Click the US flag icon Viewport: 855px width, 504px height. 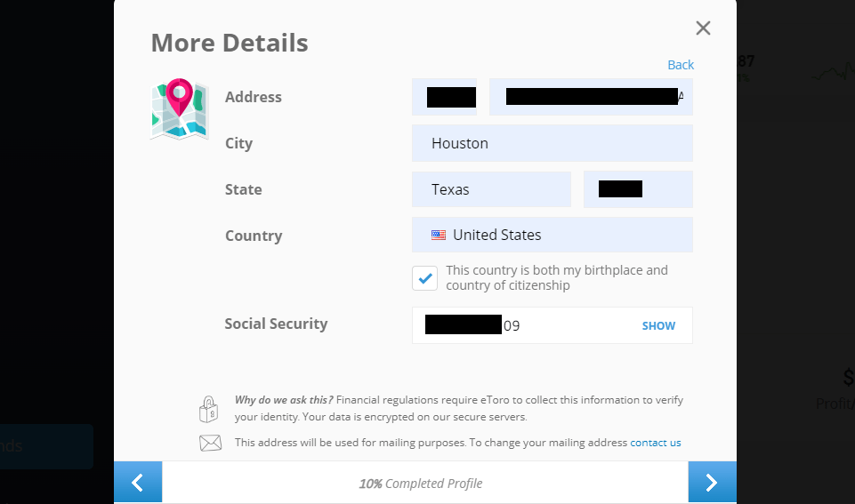pyautogui.click(x=439, y=236)
